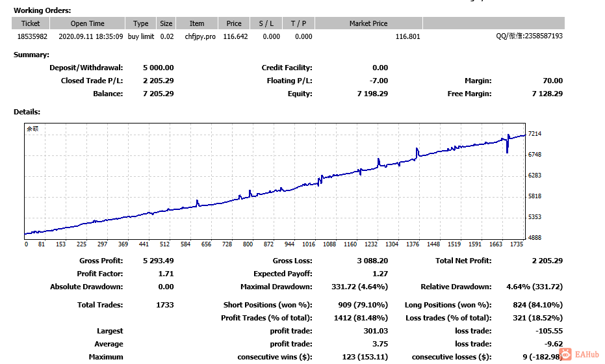Viewport: 605px width, 364px height.
Task: Click average profit trade value 3.75
Action: 380,344
